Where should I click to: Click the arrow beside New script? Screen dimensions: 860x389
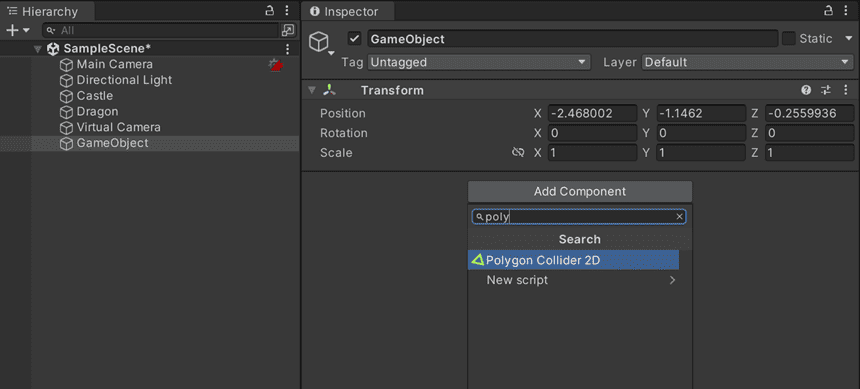(672, 280)
